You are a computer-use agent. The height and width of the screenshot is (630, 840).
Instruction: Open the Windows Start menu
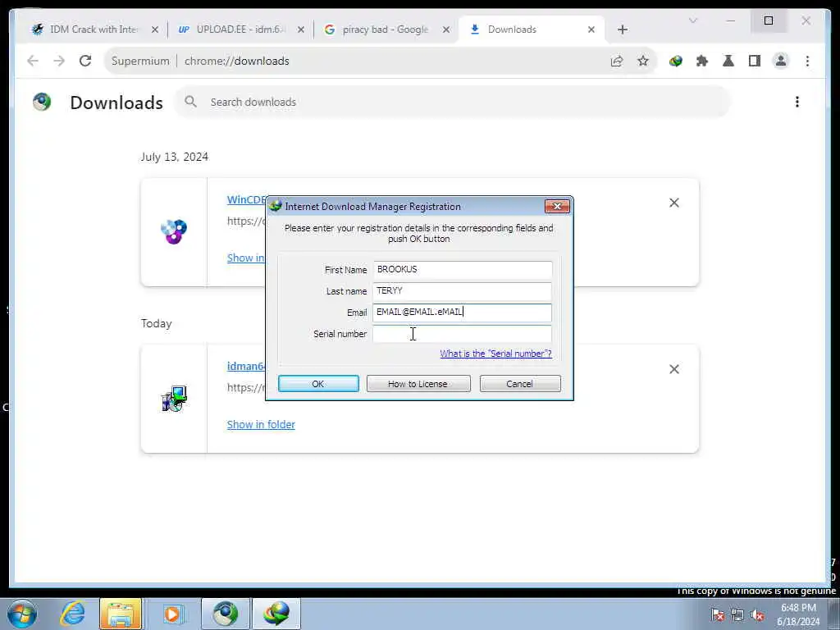(x=22, y=614)
